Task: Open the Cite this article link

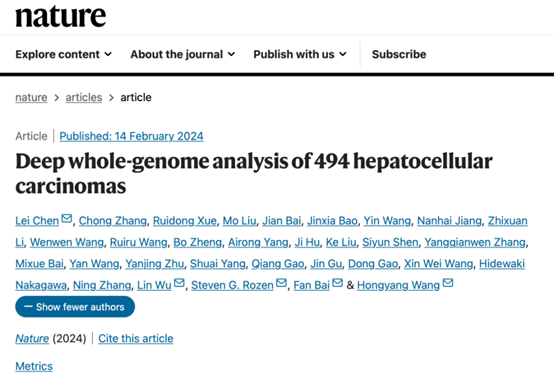Action: point(136,339)
